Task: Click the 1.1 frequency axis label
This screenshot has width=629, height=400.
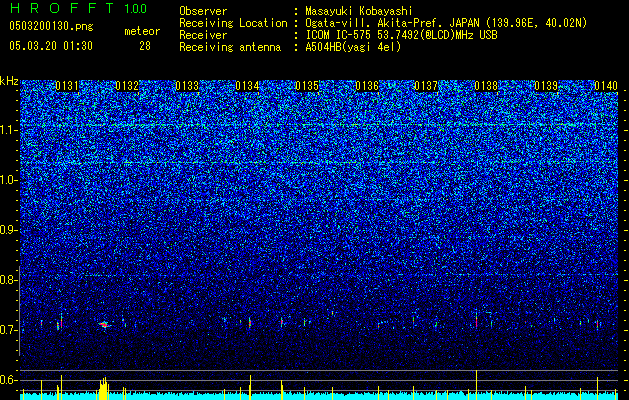Action: click(x=8, y=130)
